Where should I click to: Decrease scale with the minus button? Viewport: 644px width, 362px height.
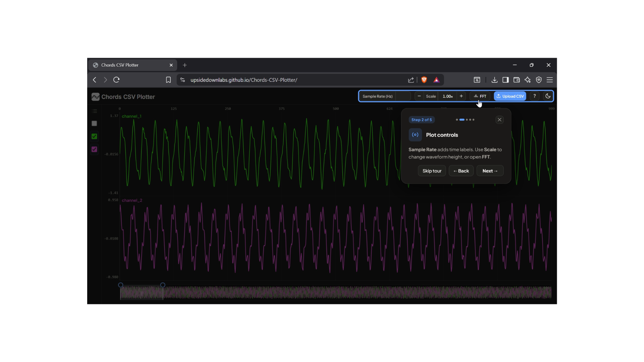[419, 96]
